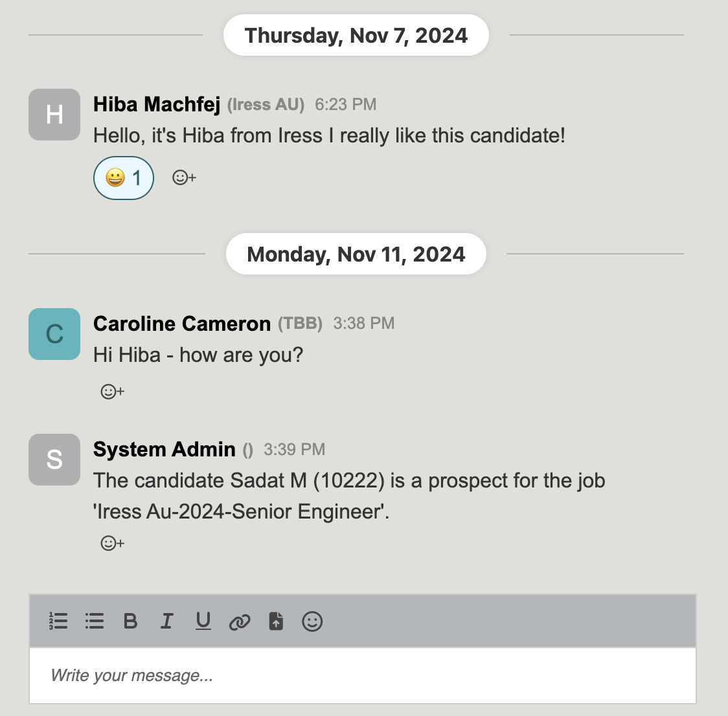Add a reaction to the System Admin message
The height and width of the screenshot is (716, 728).
coord(111,543)
